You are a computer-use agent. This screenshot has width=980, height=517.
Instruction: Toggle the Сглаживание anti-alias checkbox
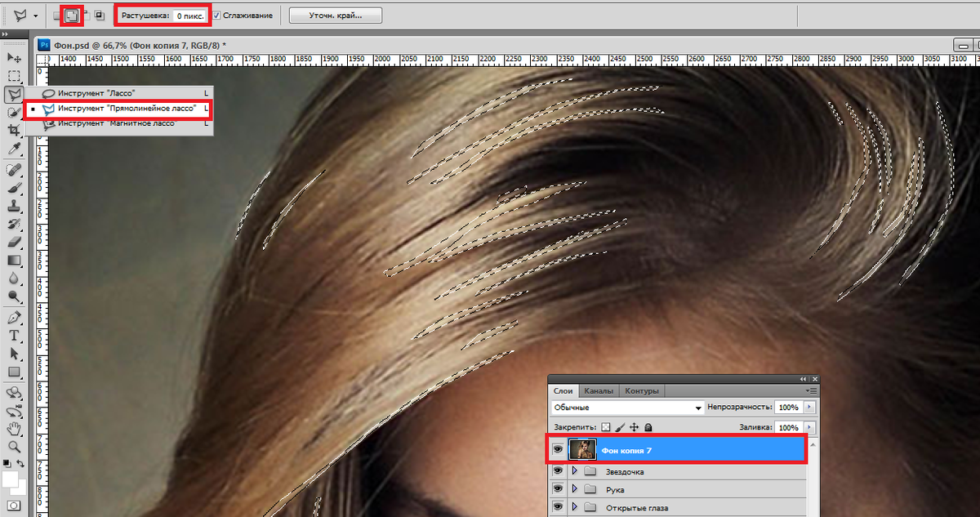tap(216, 16)
